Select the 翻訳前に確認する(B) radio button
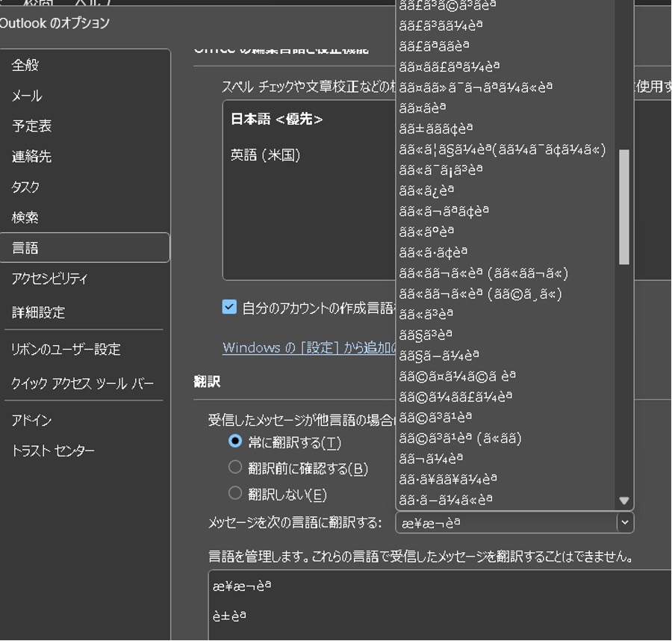672x641 pixels. pos(235,467)
